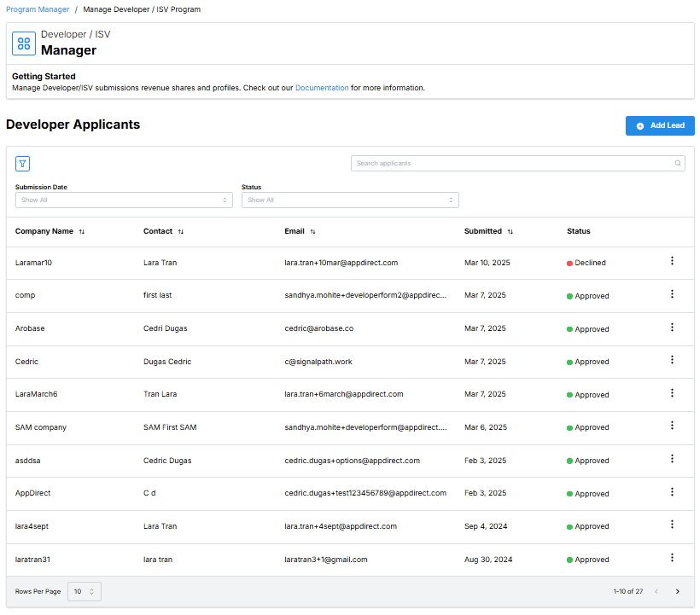Focus the Search applicants field

[512, 163]
